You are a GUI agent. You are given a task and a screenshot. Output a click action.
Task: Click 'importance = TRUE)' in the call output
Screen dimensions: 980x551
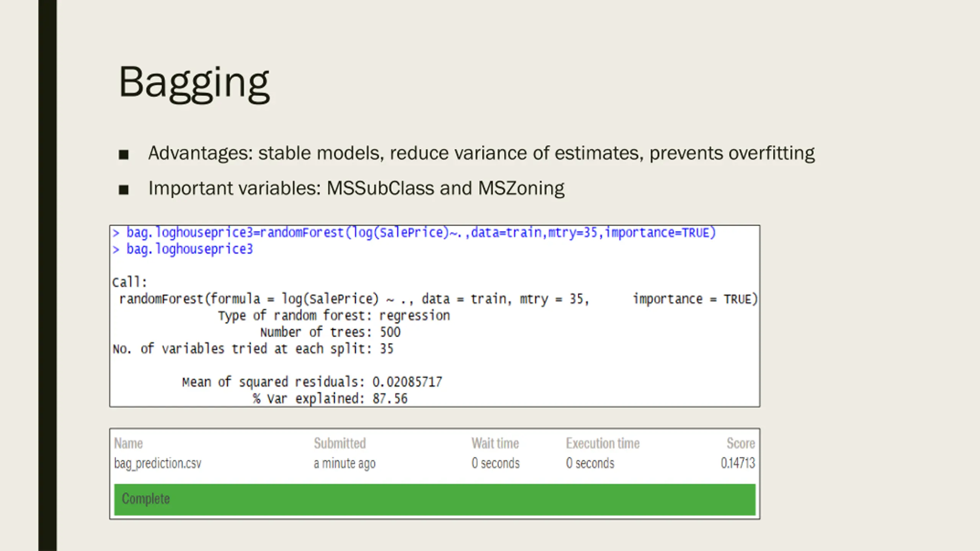point(695,299)
